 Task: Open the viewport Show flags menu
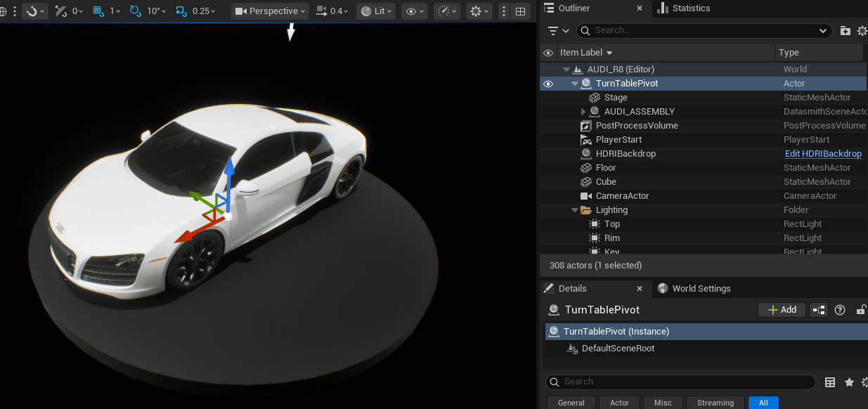coord(415,11)
